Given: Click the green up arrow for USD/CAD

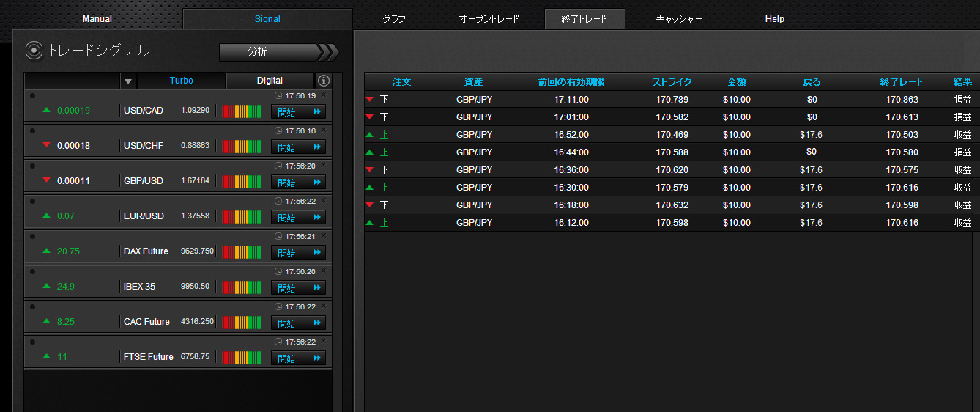Looking at the screenshot, I should tap(47, 110).
